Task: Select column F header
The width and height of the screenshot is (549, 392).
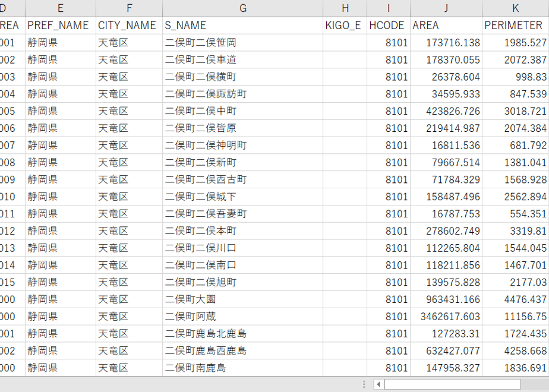Action: pyautogui.click(x=129, y=8)
